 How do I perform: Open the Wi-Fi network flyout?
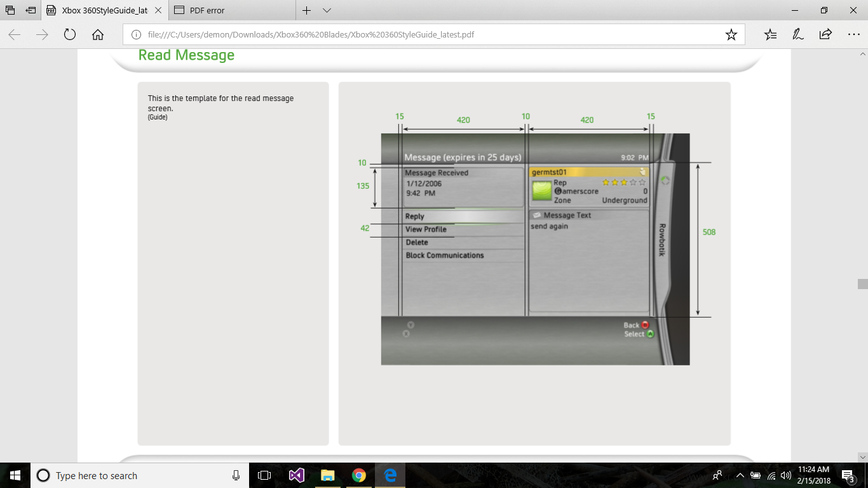point(771,475)
